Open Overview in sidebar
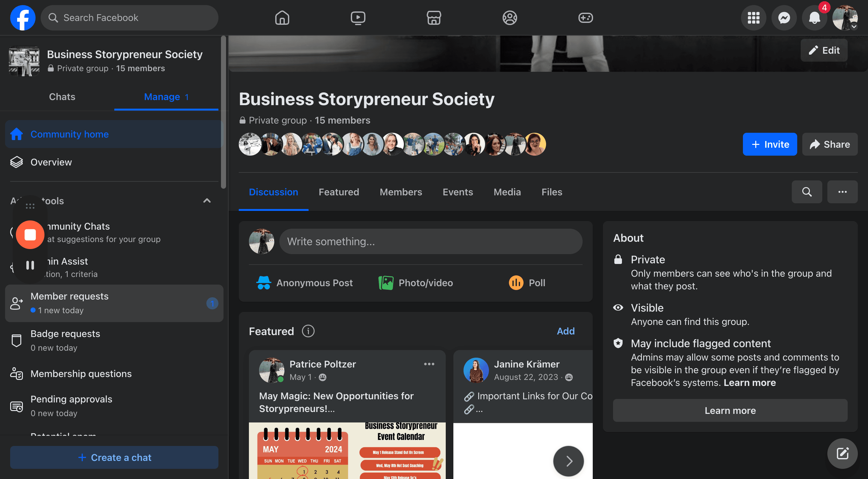This screenshot has height=479, width=868. [114, 162]
